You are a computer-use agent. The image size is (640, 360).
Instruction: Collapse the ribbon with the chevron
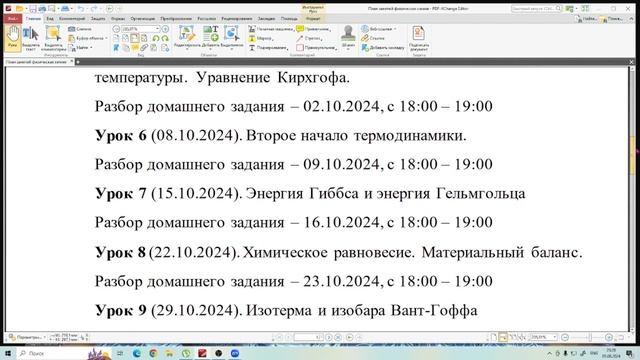click(x=632, y=19)
